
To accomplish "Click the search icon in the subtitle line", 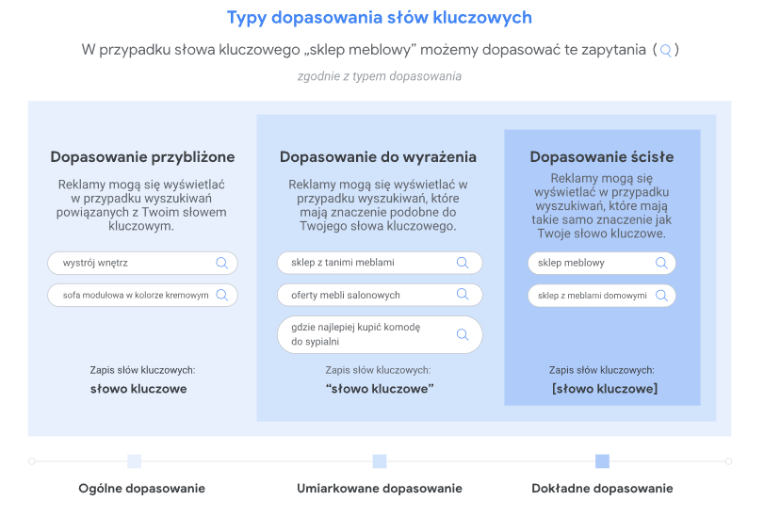I will (666, 50).
